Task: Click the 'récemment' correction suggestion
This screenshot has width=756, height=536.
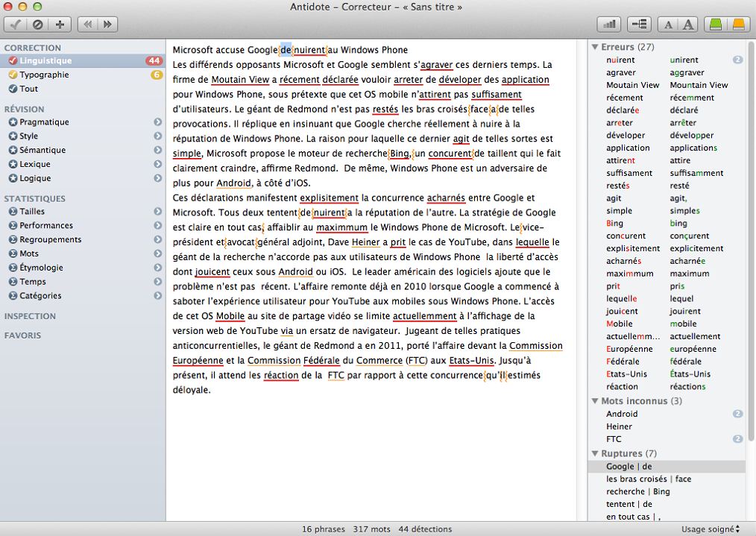Action: tap(692, 98)
